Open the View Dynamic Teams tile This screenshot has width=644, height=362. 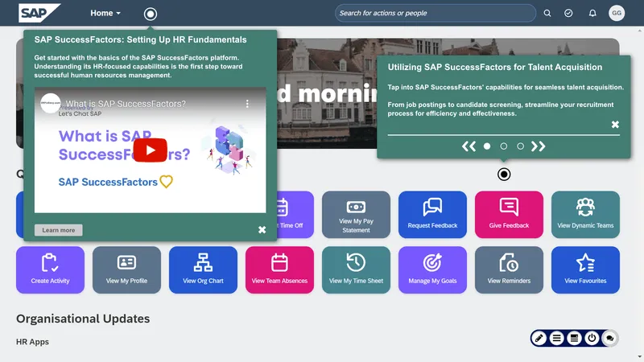[585, 215]
